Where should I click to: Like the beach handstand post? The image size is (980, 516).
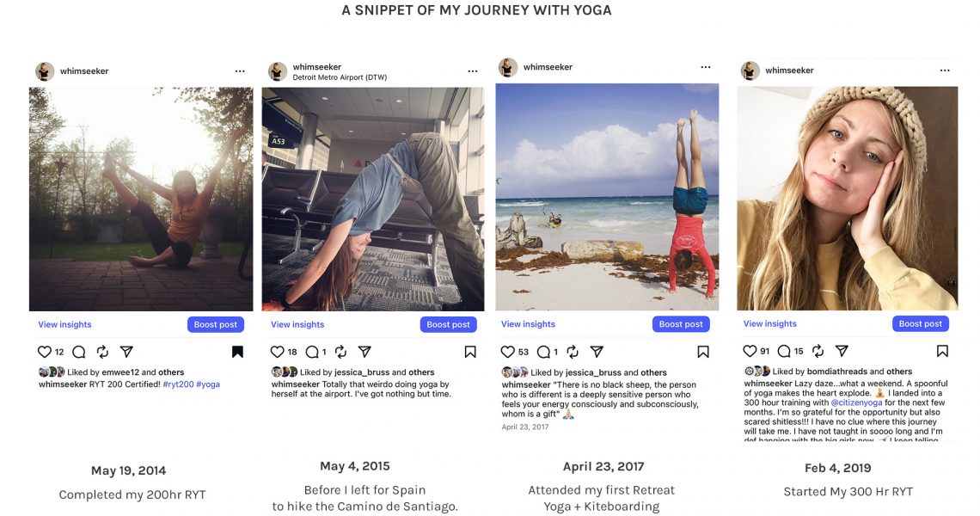pyautogui.click(x=508, y=352)
